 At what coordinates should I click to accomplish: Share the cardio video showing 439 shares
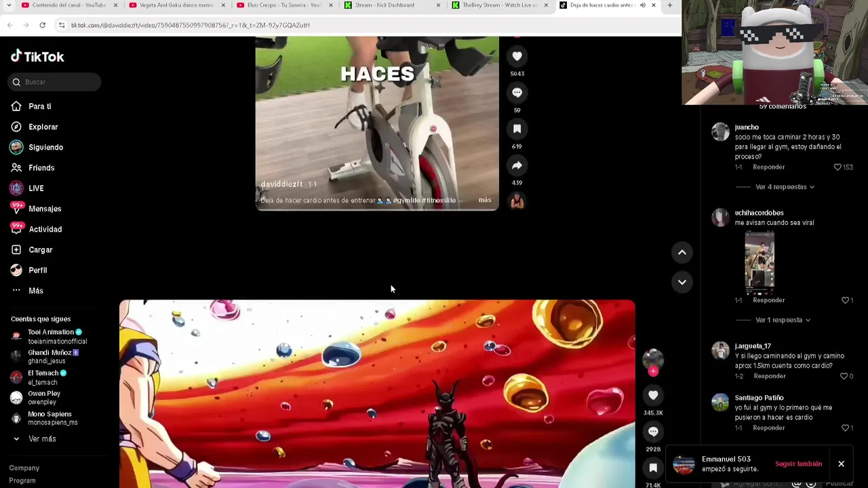tap(517, 165)
